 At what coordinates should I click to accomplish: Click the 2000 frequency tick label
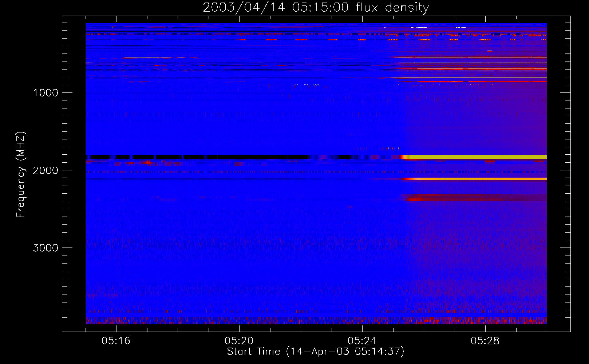pyautogui.click(x=46, y=170)
